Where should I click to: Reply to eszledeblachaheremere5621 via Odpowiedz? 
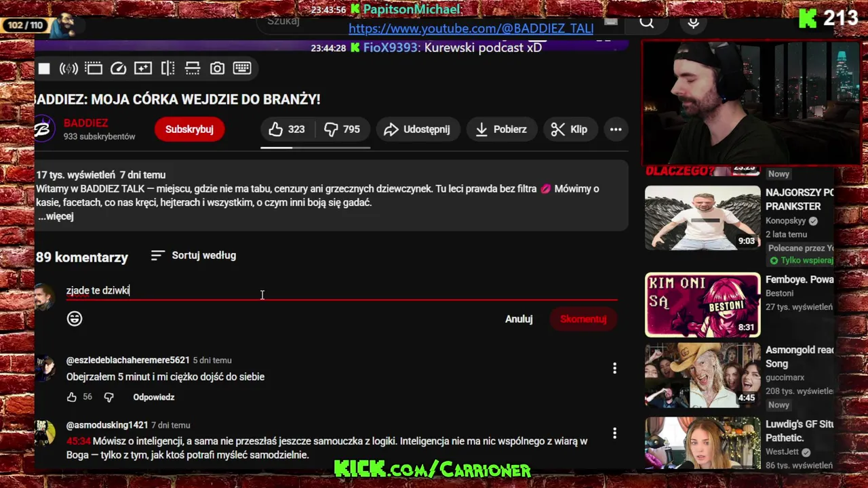154,397
